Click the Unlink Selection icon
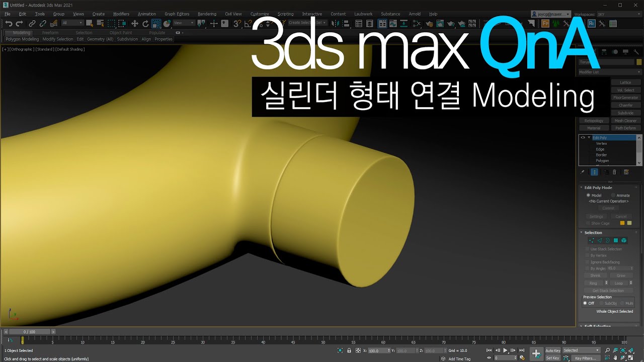The height and width of the screenshot is (362, 644). [43, 23]
